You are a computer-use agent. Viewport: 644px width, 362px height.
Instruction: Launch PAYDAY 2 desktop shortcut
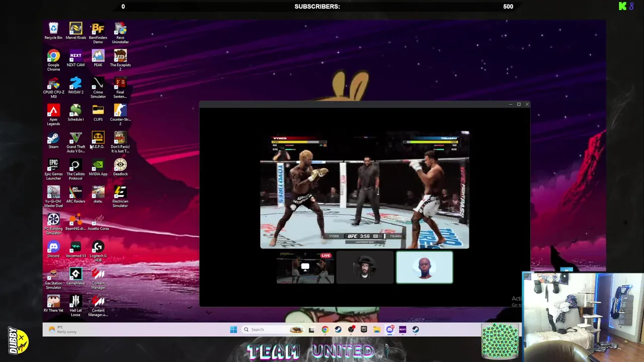pyautogui.click(x=75, y=85)
